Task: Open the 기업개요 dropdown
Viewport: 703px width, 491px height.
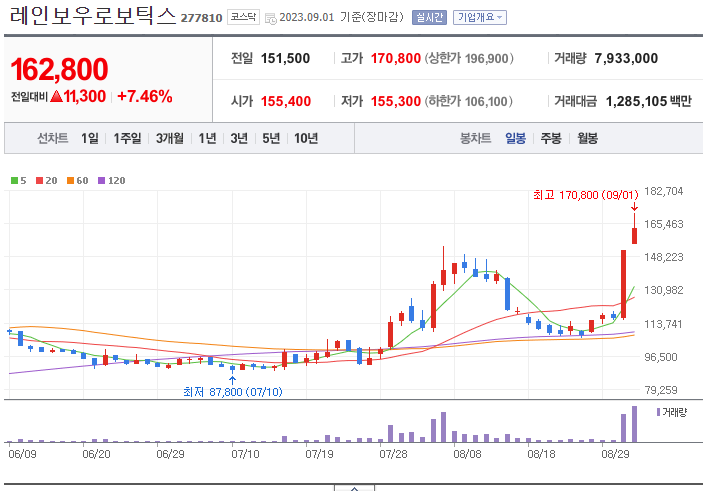Action: click(480, 17)
